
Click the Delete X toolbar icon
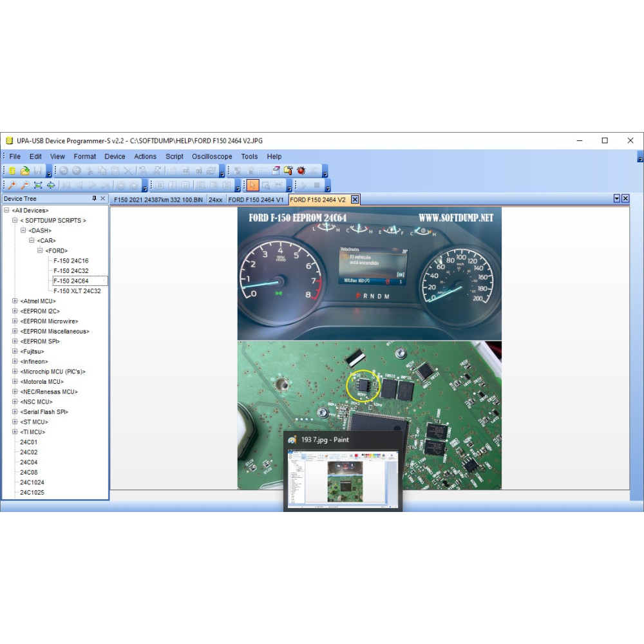[128, 171]
